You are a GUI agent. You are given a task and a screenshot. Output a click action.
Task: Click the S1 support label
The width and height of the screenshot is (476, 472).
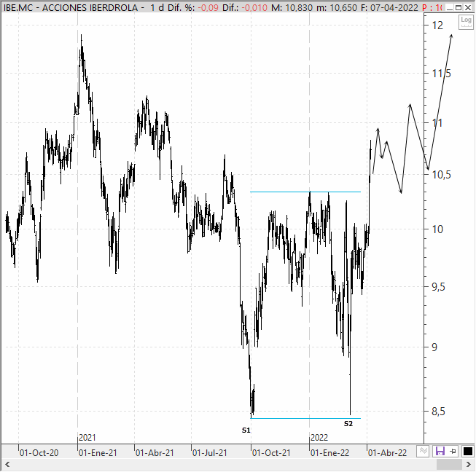coord(246,430)
